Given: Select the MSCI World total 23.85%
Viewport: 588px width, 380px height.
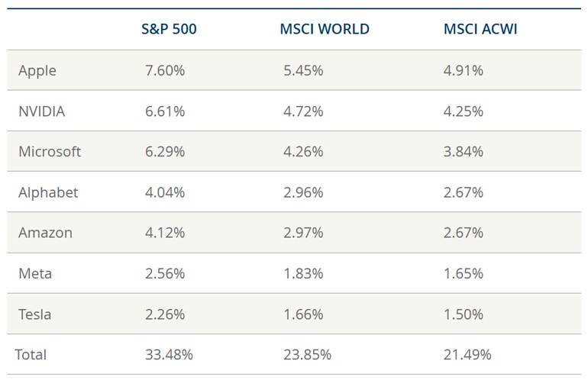Looking at the screenshot, I should [306, 355].
